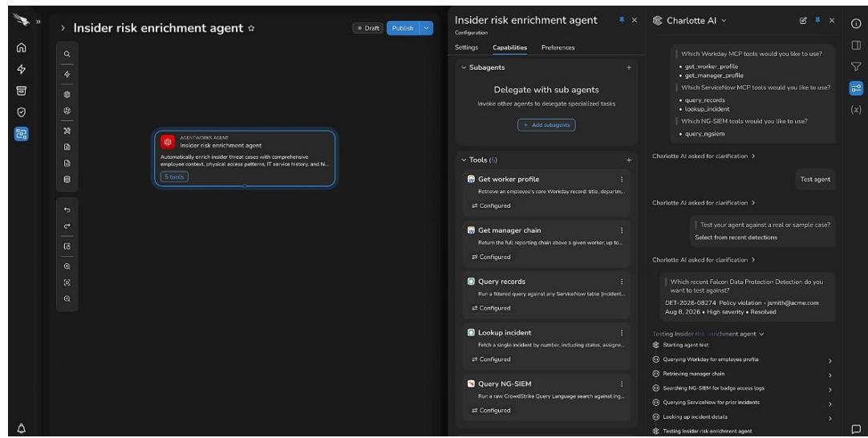Select the Insider risk enrichment agent node
This screenshot has width=868, height=438.
click(245, 159)
